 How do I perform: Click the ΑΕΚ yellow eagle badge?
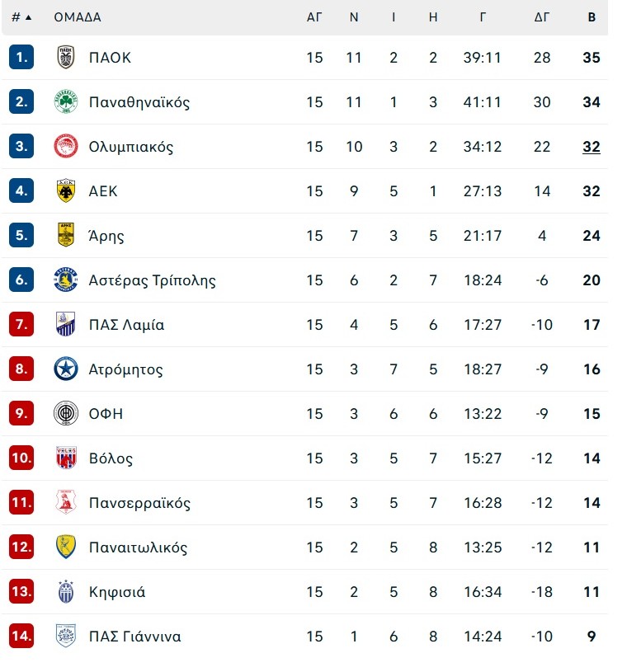[x=66, y=190]
